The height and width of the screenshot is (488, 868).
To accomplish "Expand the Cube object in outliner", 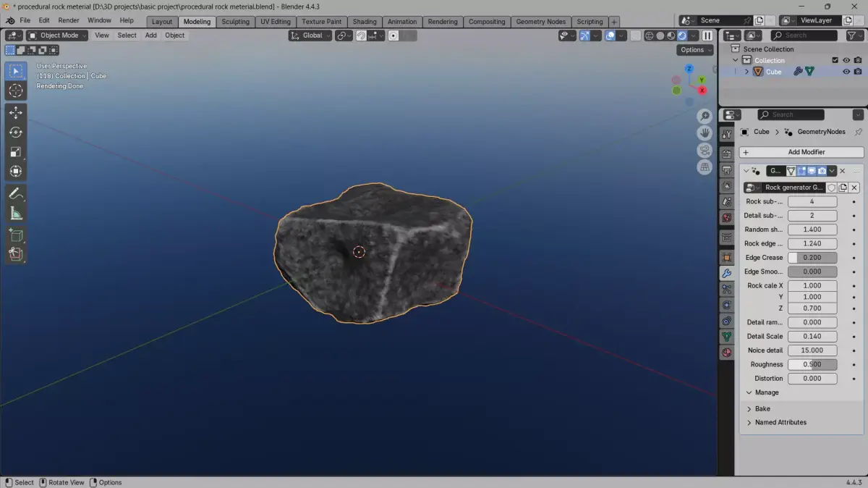I will 746,72.
